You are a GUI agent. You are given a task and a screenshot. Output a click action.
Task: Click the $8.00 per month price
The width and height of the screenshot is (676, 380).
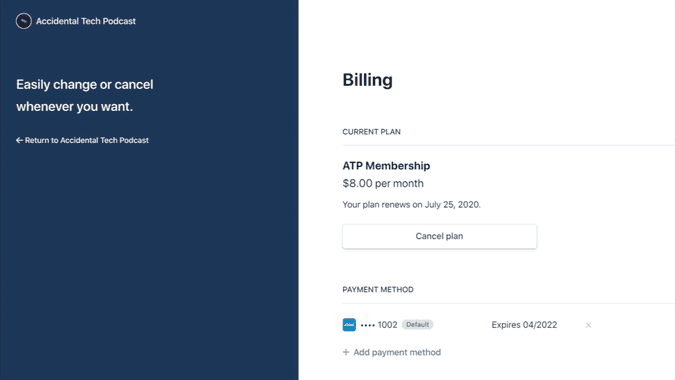tap(383, 183)
